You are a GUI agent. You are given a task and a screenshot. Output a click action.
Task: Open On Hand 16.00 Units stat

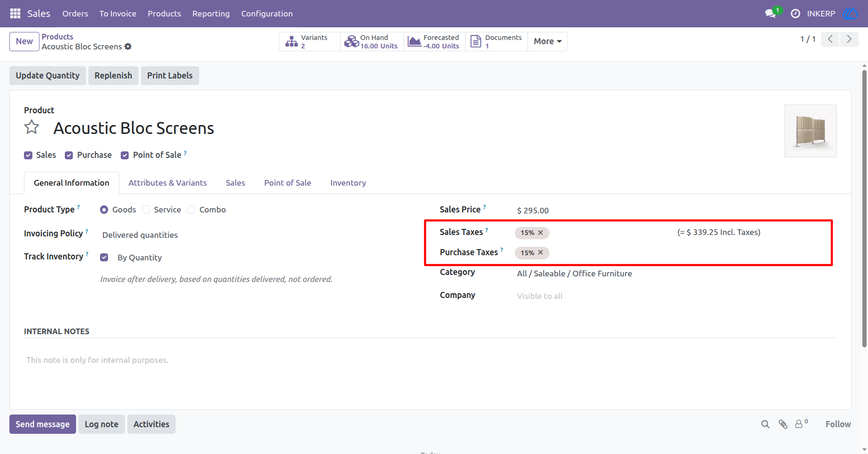[x=372, y=41]
